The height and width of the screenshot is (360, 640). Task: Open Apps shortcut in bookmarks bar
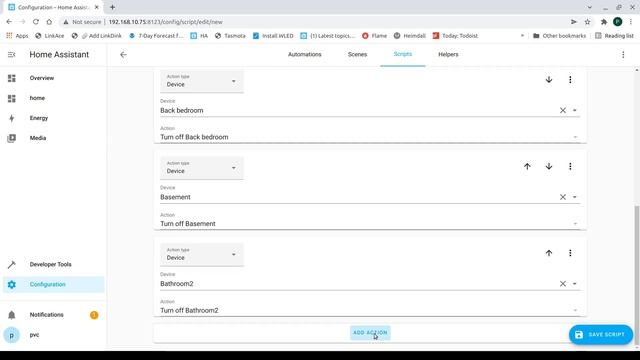coord(17,36)
